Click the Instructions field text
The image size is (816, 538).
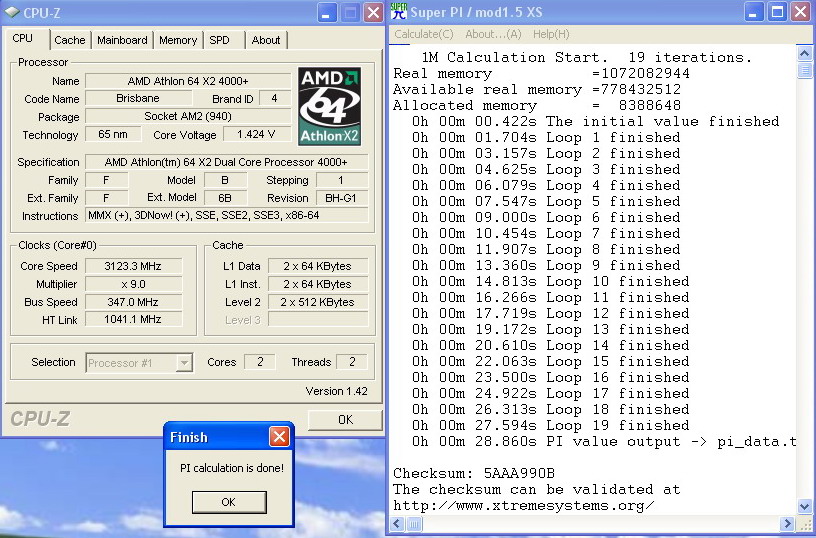[x=226, y=215]
